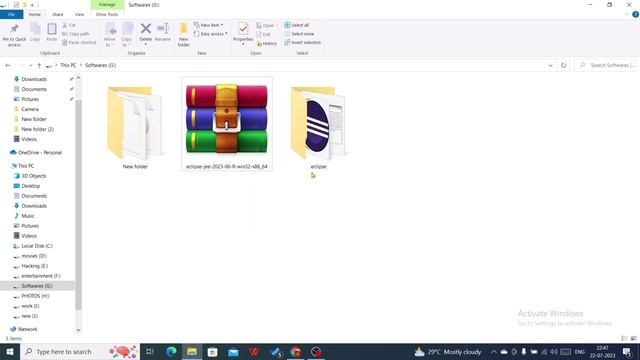Open entertainment (F:) drive
Image resolution: width=640 pixels, height=360 pixels.
41,276
